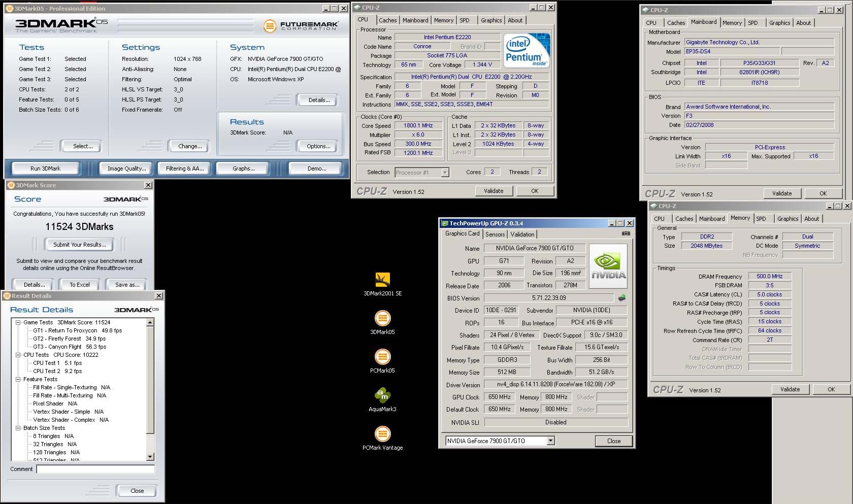Open the PCMark05 desktop icon
The height and width of the screenshot is (504, 853).
coord(382,361)
